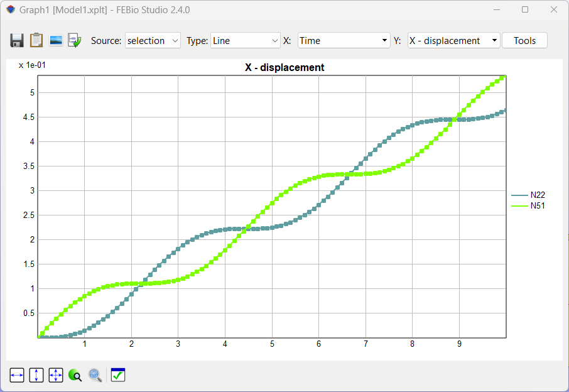
Task: Click the X - displacement plot title
Action: (284, 67)
